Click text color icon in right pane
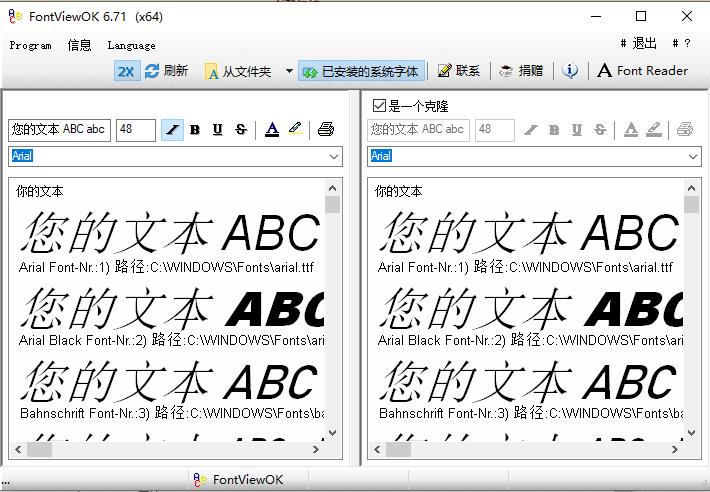The width and height of the screenshot is (710, 492). pyautogui.click(x=631, y=130)
